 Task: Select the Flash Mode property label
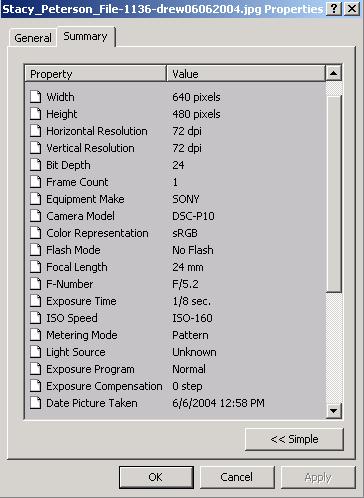tap(73, 250)
